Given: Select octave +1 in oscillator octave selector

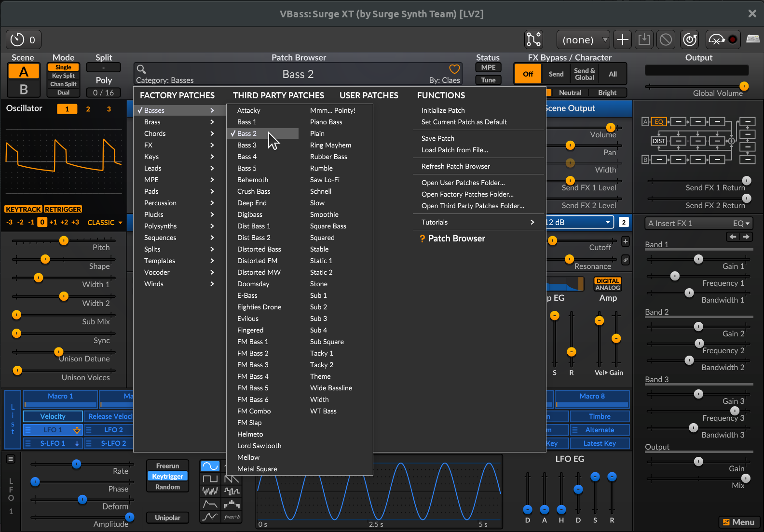Looking at the screenshot, I should pyautogui.click(x=53, y=222).
